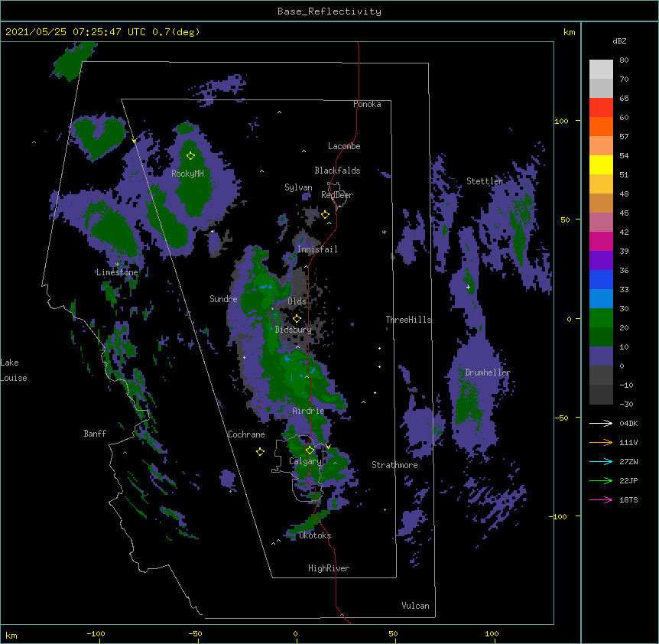Click the Limestone label
Screen dimensions: 659x644
tap(117, 272)
